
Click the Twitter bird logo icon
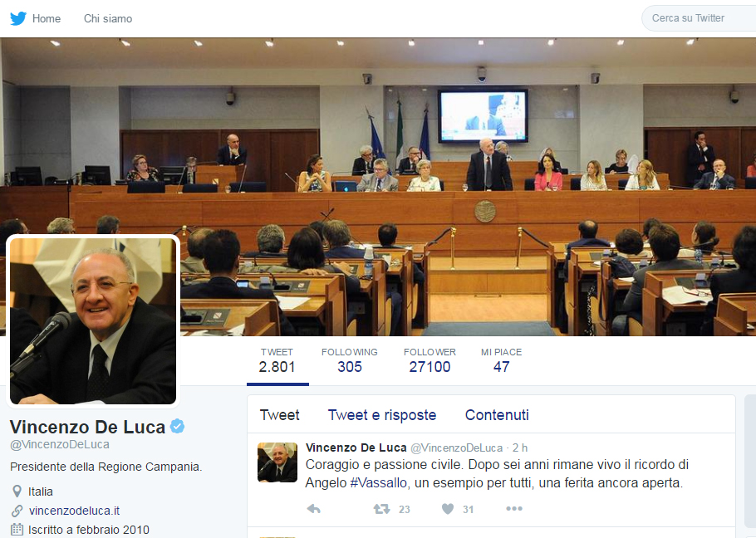click(x=18, y=18)
